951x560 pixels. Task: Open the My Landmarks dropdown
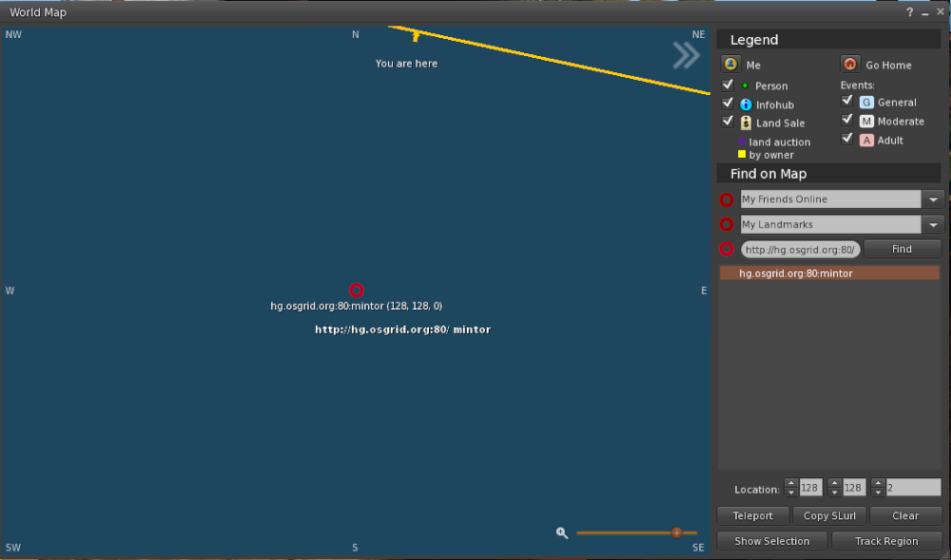tap(932, 225)
